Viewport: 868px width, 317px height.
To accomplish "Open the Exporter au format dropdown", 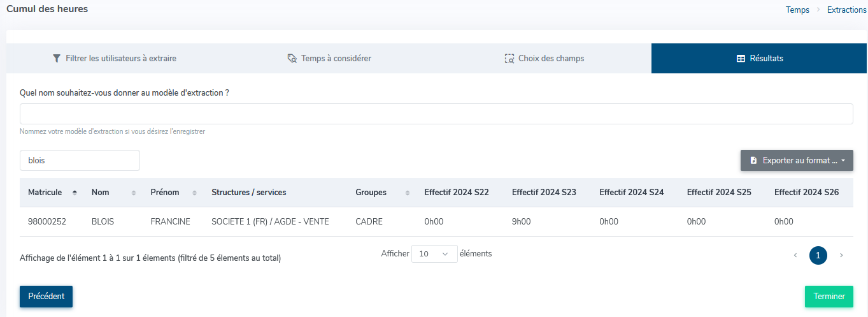I will [797, 161].
